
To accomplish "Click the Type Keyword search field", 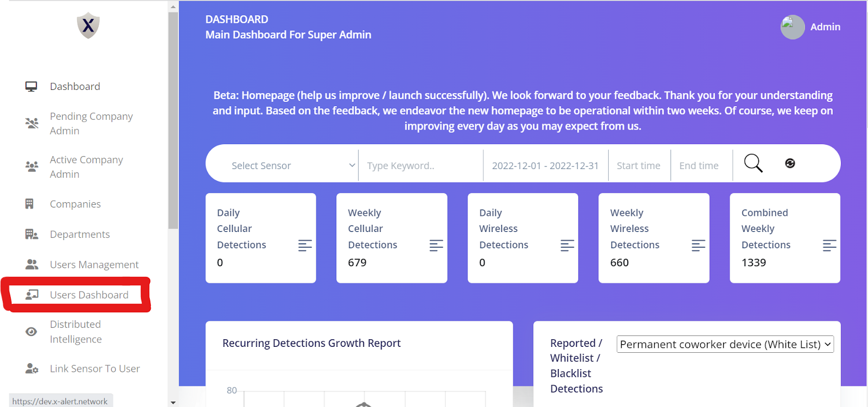I will click(421, 165).
